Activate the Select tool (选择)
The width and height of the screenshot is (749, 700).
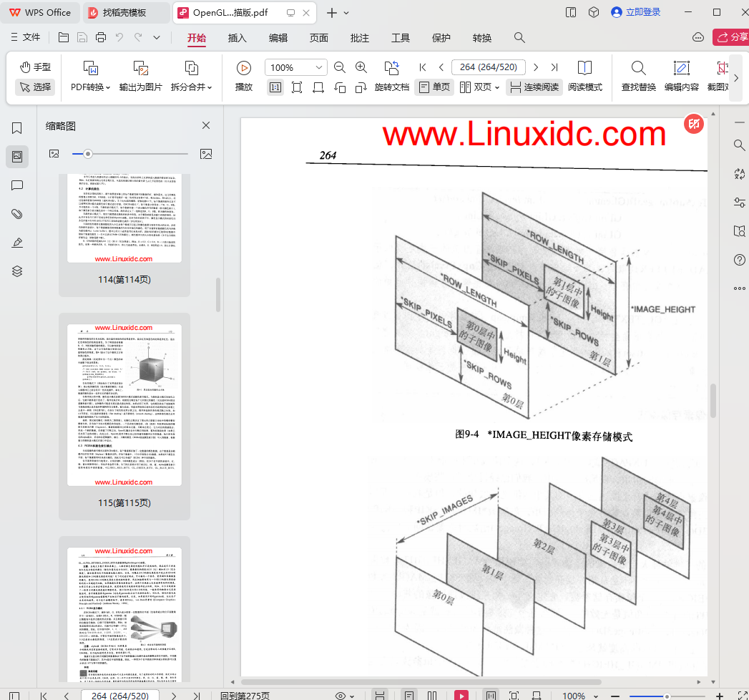click(35, 87)
